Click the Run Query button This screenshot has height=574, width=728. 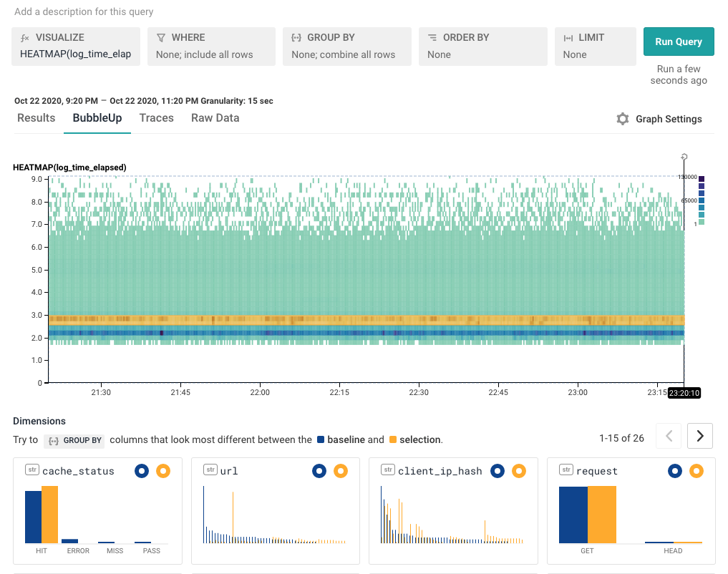(679, 42)
